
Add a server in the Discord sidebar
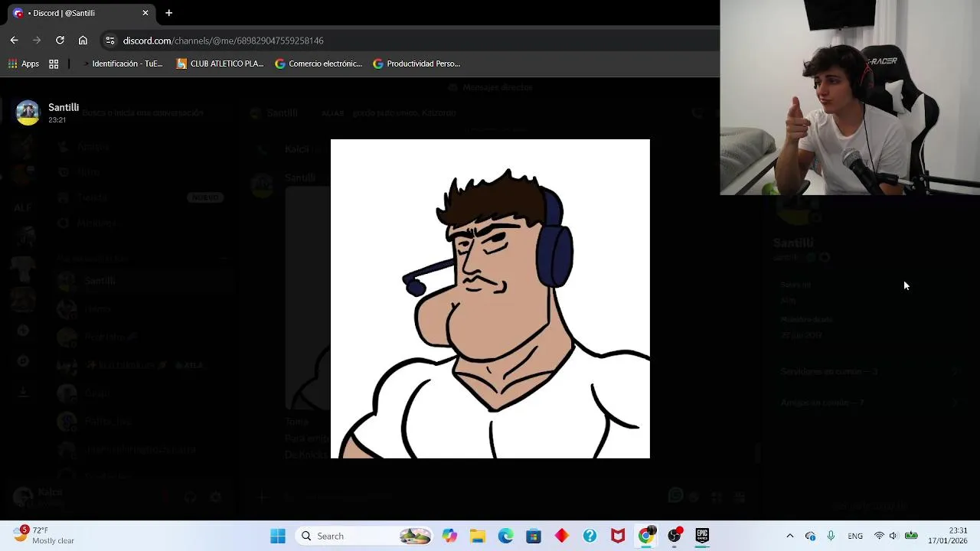pyautogui.click(x=23, y=331)
